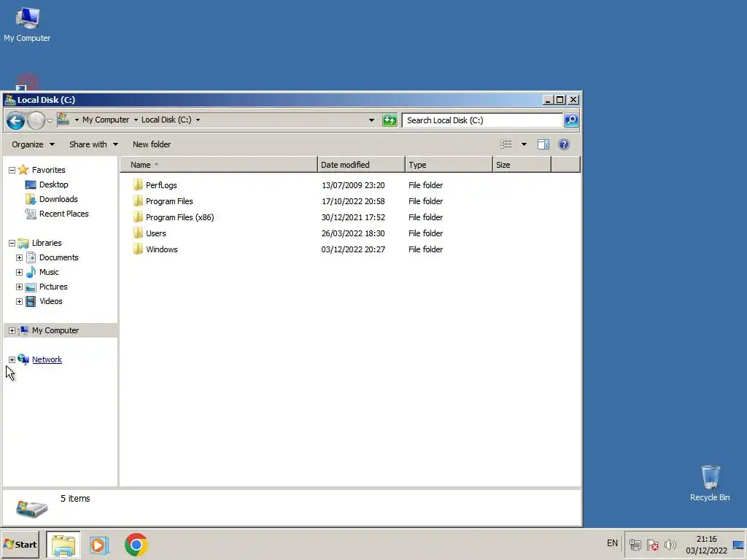Image resolution: width=747 pixels, height=560 pixels.
Task: Select My Computer in navigation pane
Action: click(55, 330)
